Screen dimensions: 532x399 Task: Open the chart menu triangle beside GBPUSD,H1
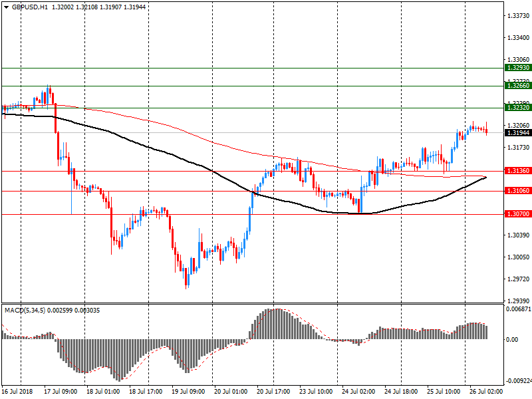click(6, 7)
